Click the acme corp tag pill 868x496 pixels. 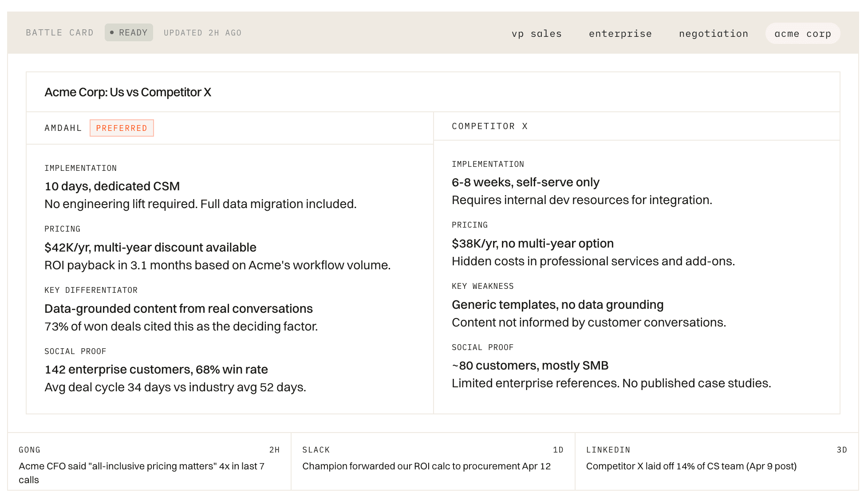click(802, 34)
